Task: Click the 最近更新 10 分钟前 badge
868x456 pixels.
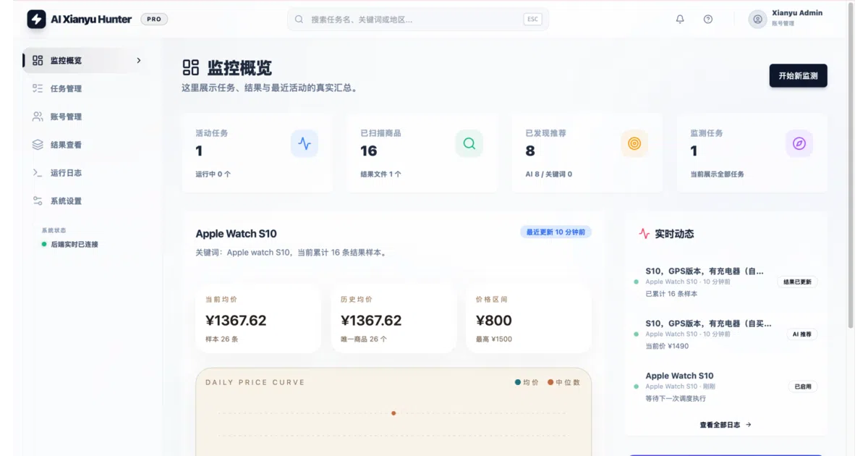Action: [556, 232]
